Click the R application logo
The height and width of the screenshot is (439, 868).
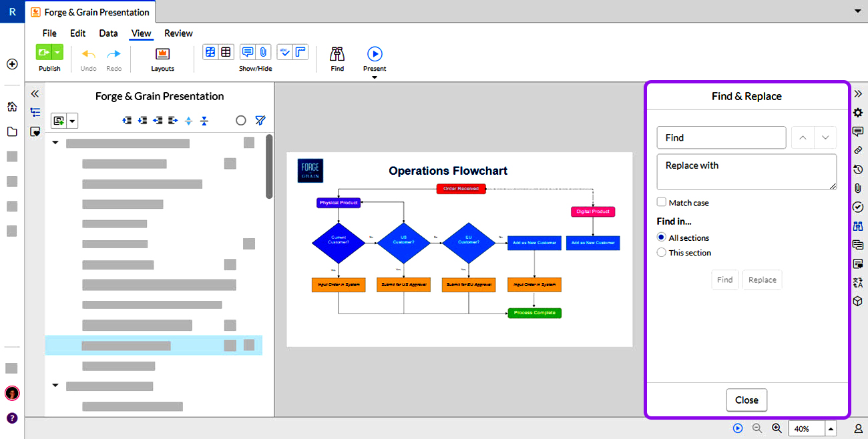click(12, 12)
